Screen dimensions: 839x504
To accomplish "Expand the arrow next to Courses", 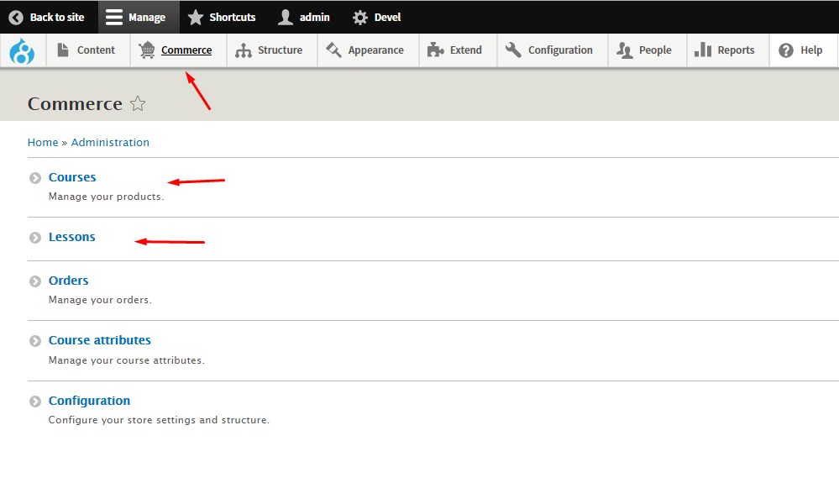I will pos(34,177).
